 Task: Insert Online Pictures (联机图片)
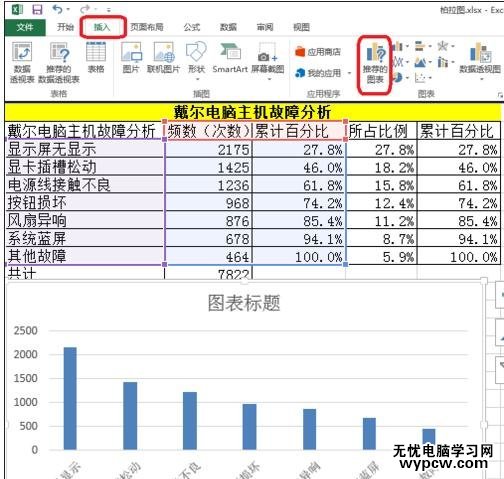click(163, 57)
